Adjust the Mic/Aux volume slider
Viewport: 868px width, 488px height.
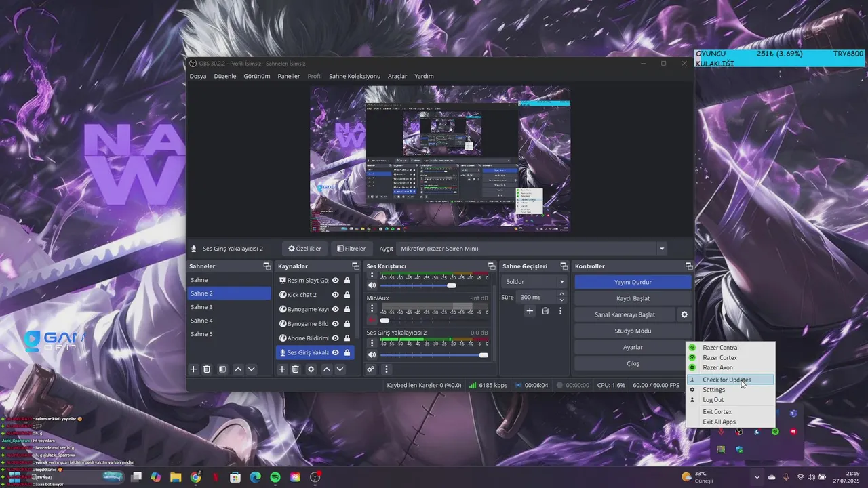point(434,320)
